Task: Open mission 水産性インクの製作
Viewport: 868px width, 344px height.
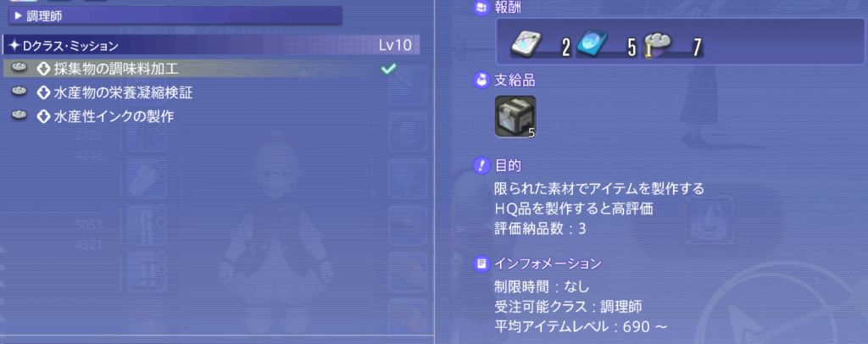Action: [211, 117]
